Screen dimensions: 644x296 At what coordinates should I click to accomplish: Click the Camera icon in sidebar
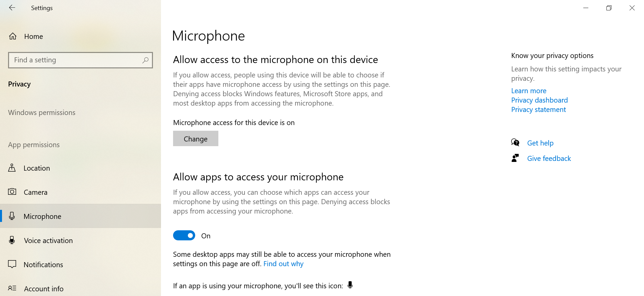(12, 192)
